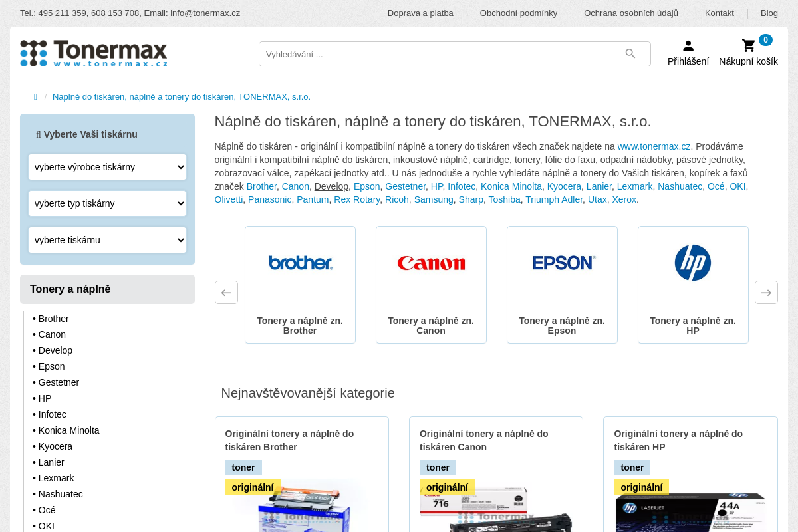Open the 'vyberte tiskárnu' dropdown
This screenshot has height=532, width=798.
(x=107, y=240)
